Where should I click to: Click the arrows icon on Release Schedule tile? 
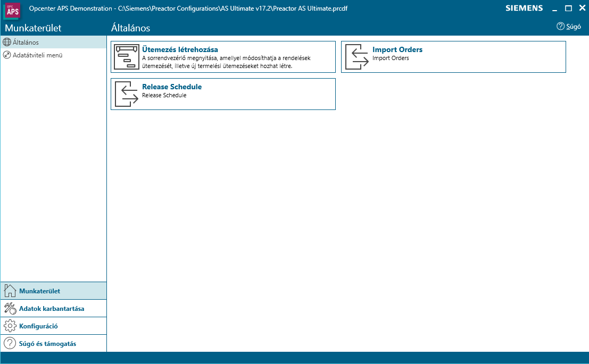coord(127,94)
